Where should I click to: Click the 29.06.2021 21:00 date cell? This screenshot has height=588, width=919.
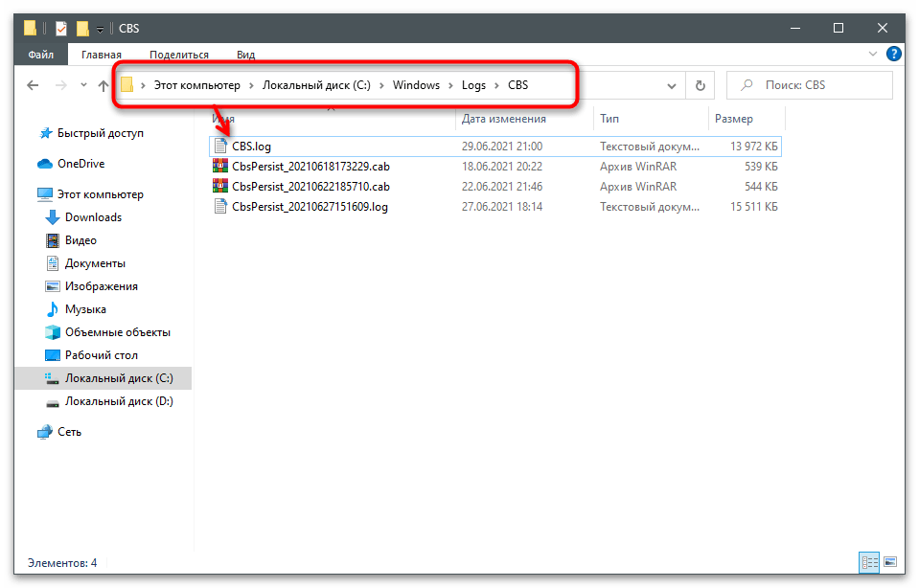pyautogui.click(x=502, y=147)
